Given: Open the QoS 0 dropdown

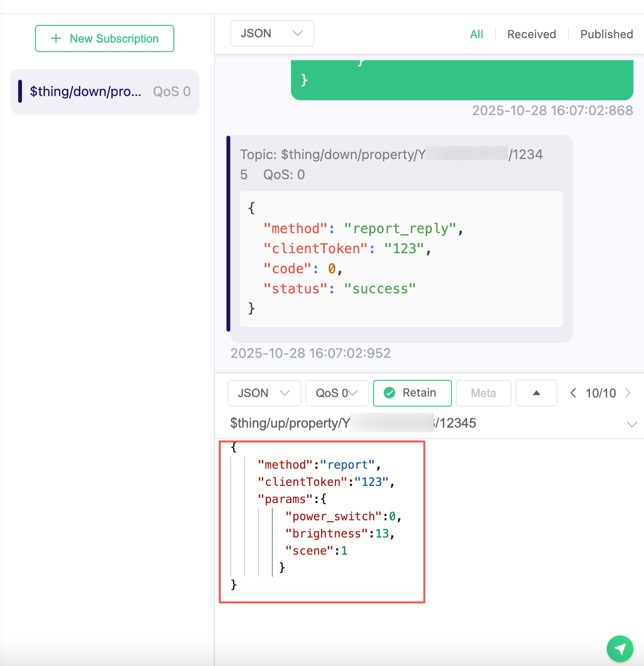Looking at the screenshot, I should (337, 393).
